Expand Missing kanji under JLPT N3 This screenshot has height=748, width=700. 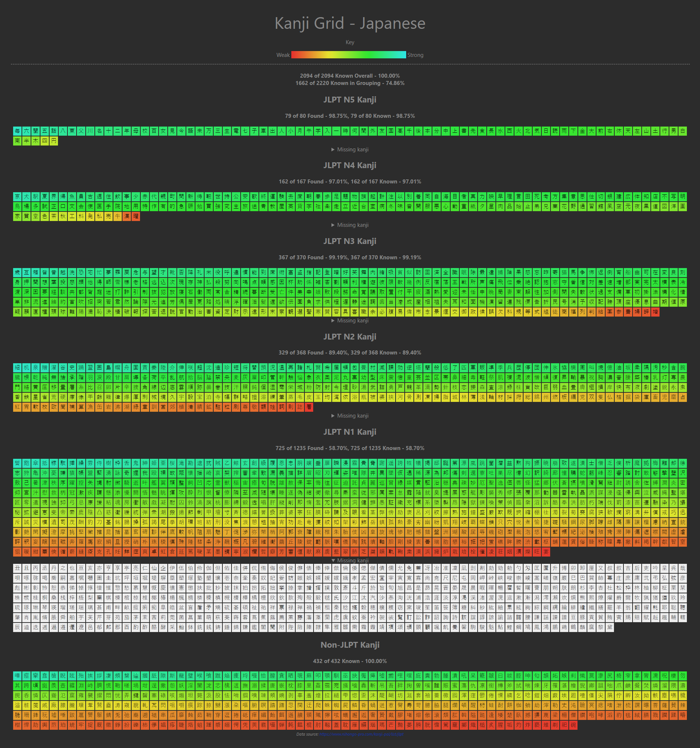(x=350, y=321)
